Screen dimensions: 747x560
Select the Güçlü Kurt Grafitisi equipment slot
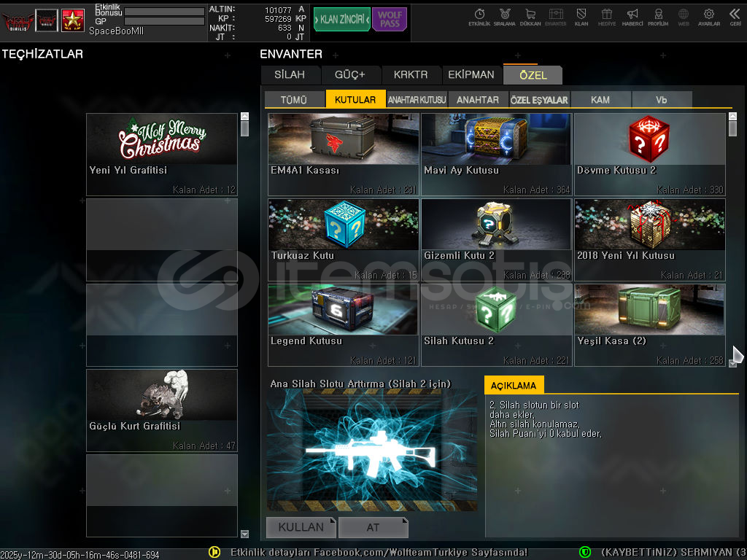(x=162, y=411)
